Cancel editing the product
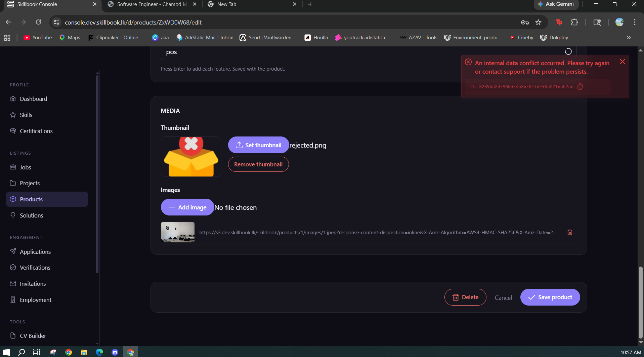 (x=503, y=297)
